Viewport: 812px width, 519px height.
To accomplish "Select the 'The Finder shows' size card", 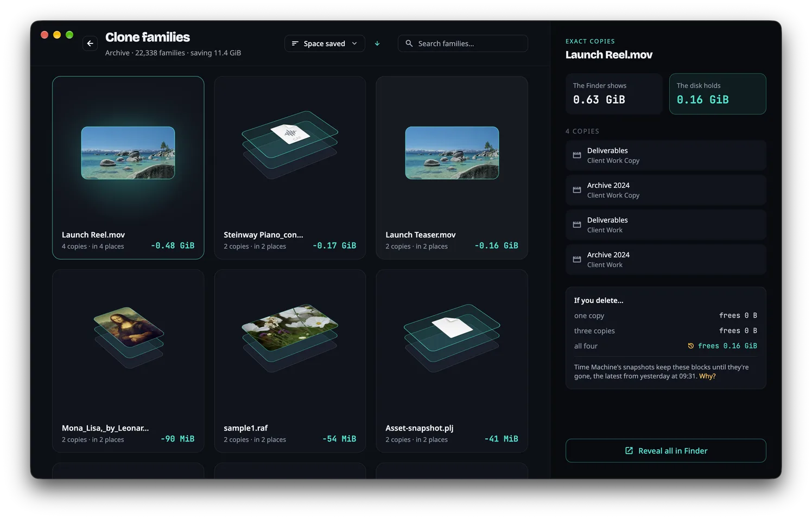I will point(614,94).
